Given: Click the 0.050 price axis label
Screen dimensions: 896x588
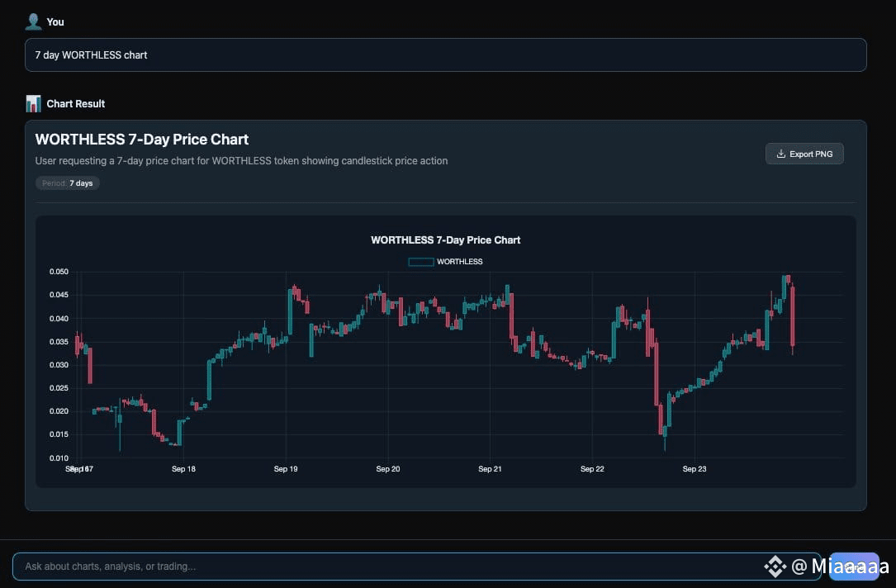Looking at the screenshot, I should (x=59, y=272).
